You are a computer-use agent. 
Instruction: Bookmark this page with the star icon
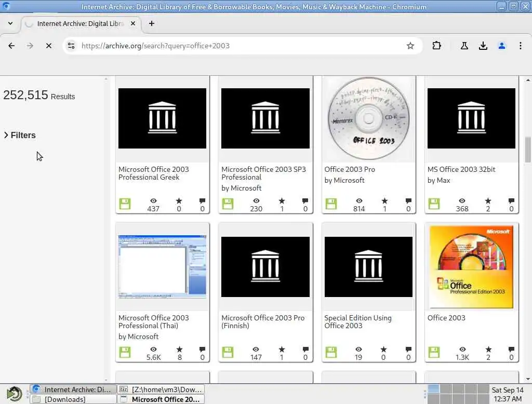click(410, 46)
